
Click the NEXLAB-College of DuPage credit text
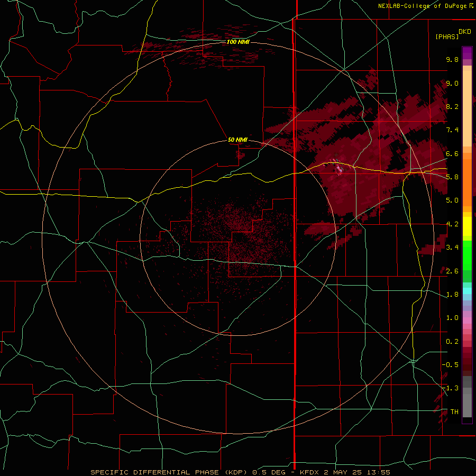pyautogui.click(x=425, y=6)
